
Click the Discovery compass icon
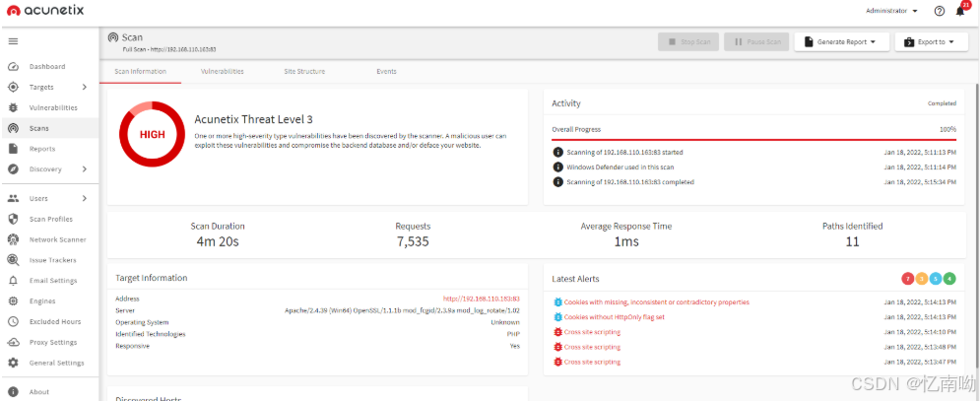coord(13,168)
